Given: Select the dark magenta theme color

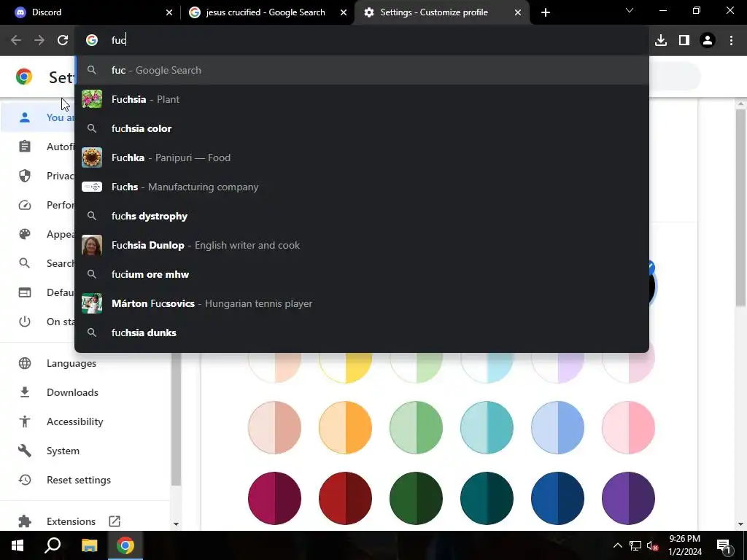Looking at the screenshot, I should 274,498.
